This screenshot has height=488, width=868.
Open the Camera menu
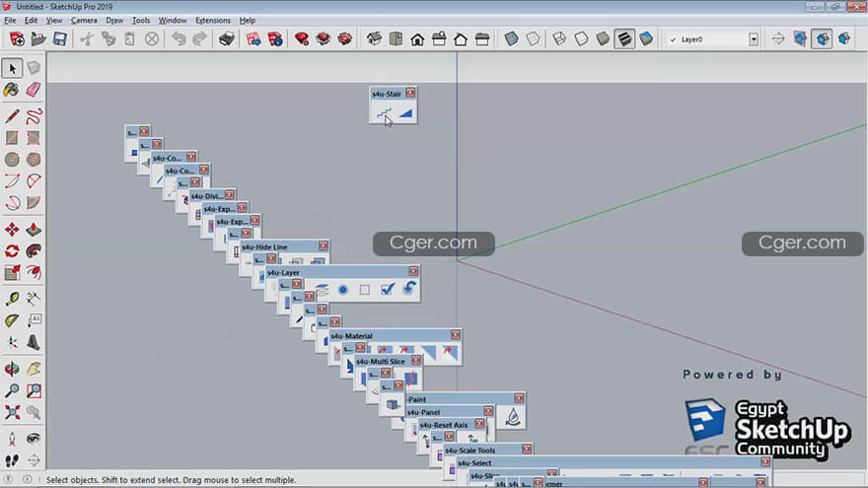point(84,20)
